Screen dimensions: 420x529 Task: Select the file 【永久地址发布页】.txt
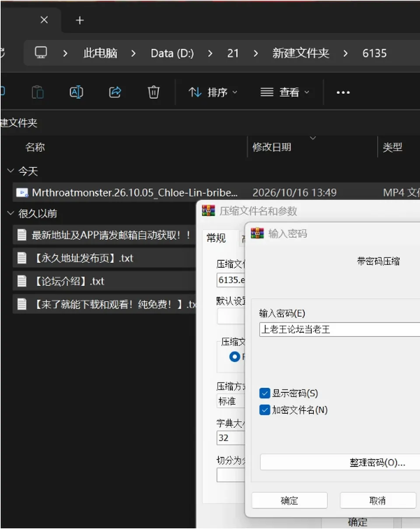[x=104, y=258]
